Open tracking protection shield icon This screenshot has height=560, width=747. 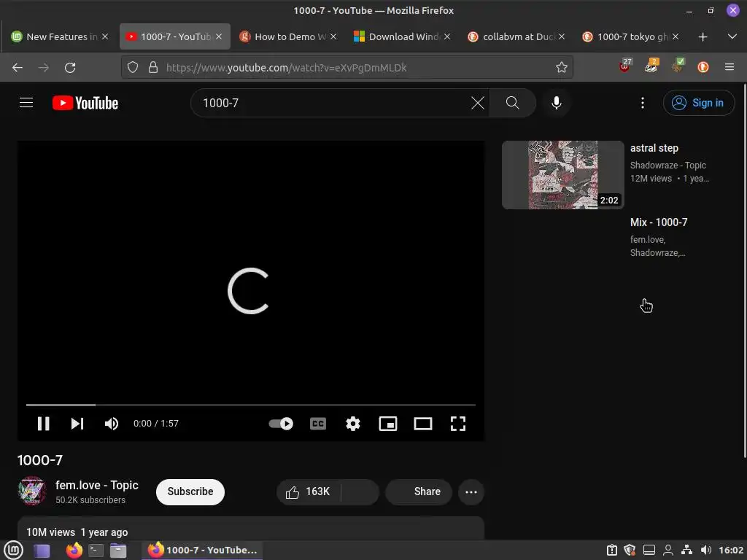(133, 68)
